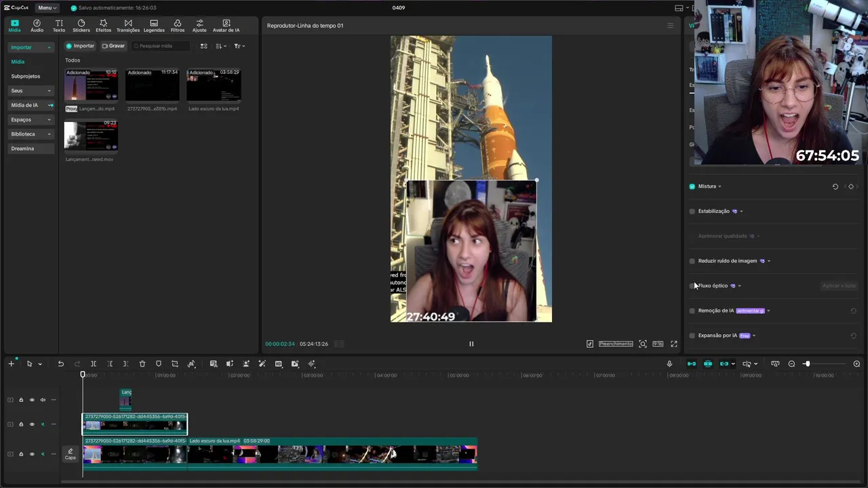The width and height of the screenshot is (868, 488).
Task: Click the delete clip trash icon
Action: [142, 364]
